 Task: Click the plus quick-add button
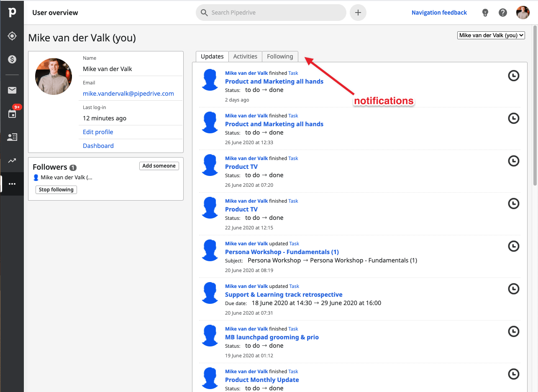(358, 13)
